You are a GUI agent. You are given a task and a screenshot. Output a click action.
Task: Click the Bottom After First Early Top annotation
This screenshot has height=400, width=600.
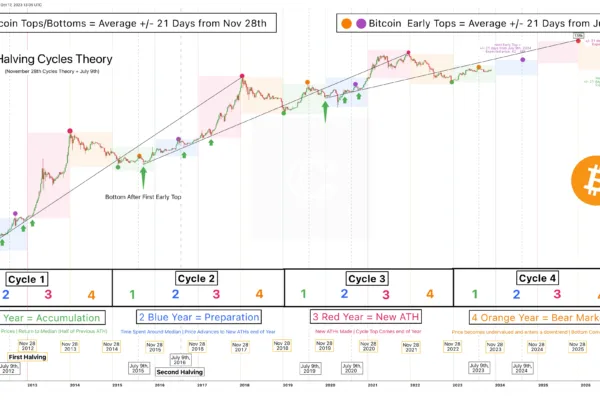(x=143, y=197)
